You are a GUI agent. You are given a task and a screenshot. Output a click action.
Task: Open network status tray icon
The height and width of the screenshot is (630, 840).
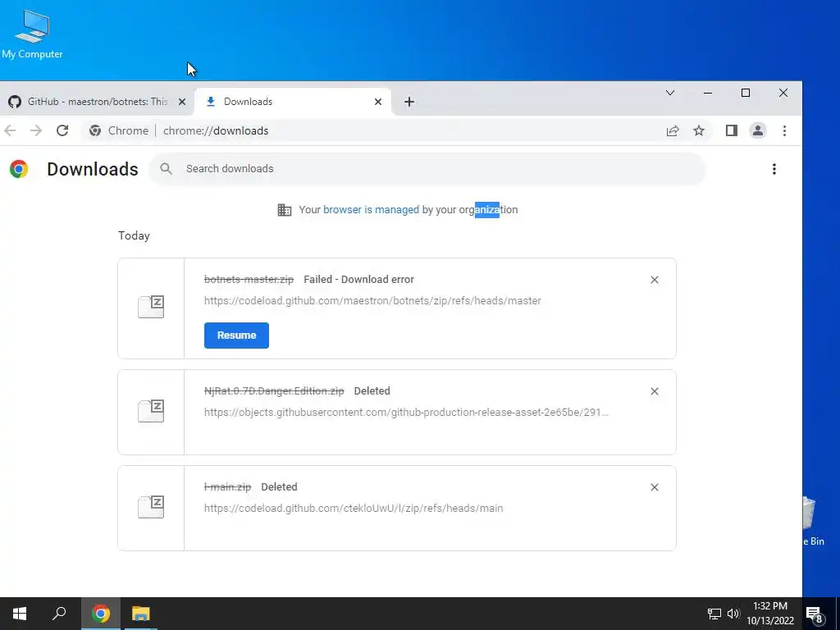click(714, 614)
